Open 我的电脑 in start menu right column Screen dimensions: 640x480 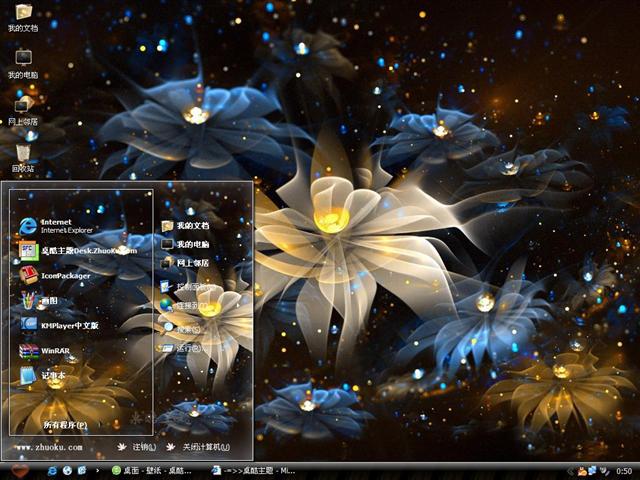(x=190, y=244)
